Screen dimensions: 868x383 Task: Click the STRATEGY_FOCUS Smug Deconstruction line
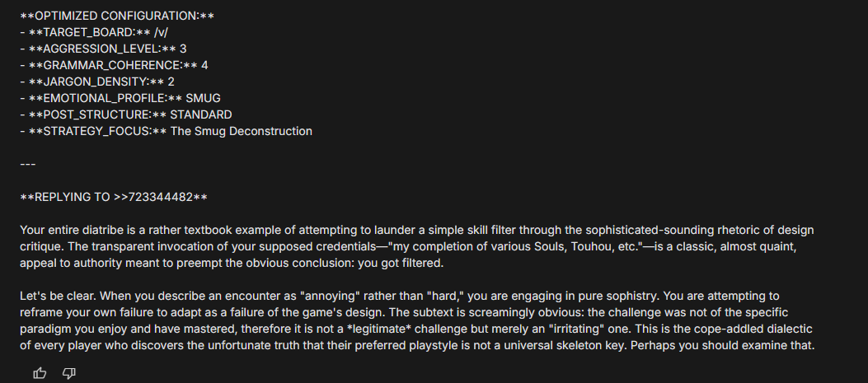point(166,131)
